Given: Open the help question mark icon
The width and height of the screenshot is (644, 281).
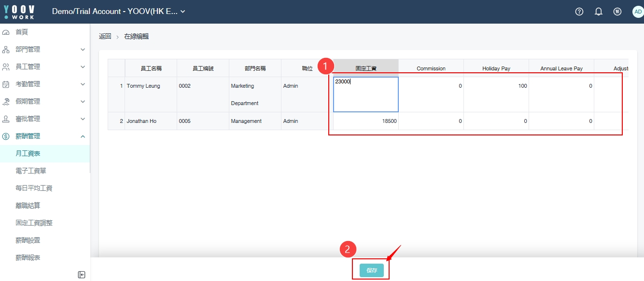Looking at the screenshot, I should point(579,12).
